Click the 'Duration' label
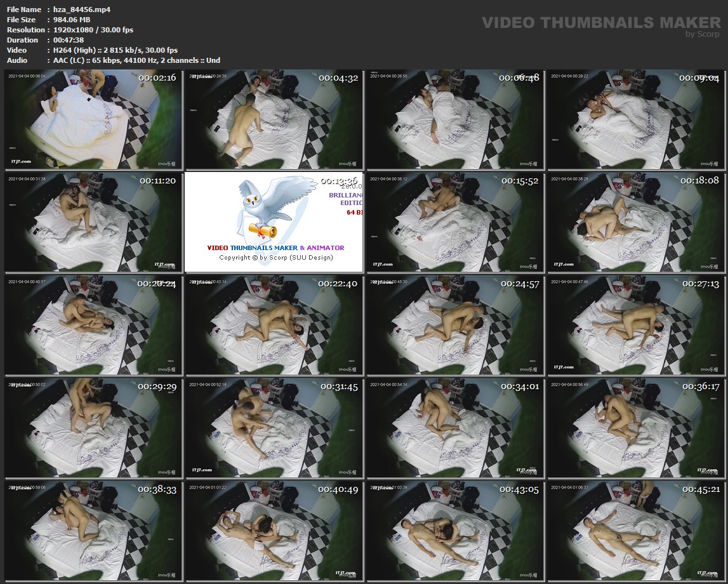Image resolution: width=728 pixels, height=584 pixels. coord(22,40)
